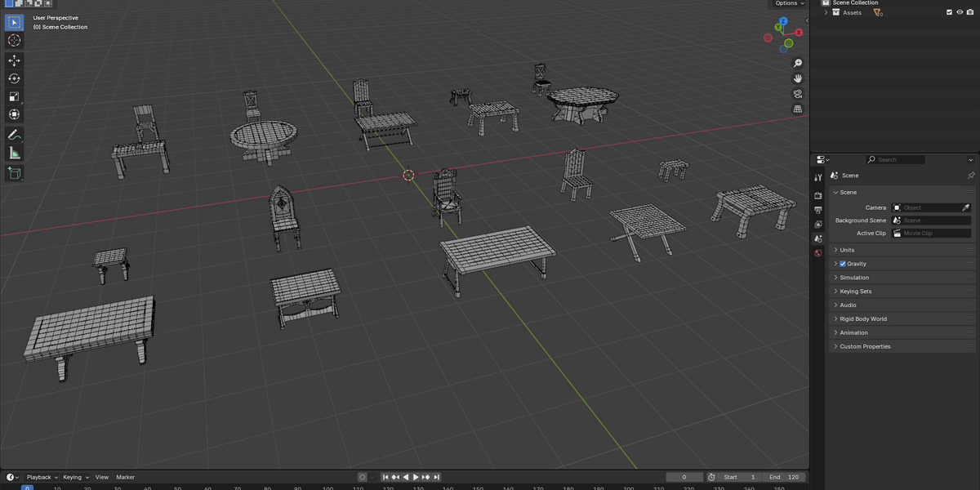Select the Annotate pencil tool
This screenshot has height=490, width=980.
point(15,135)
